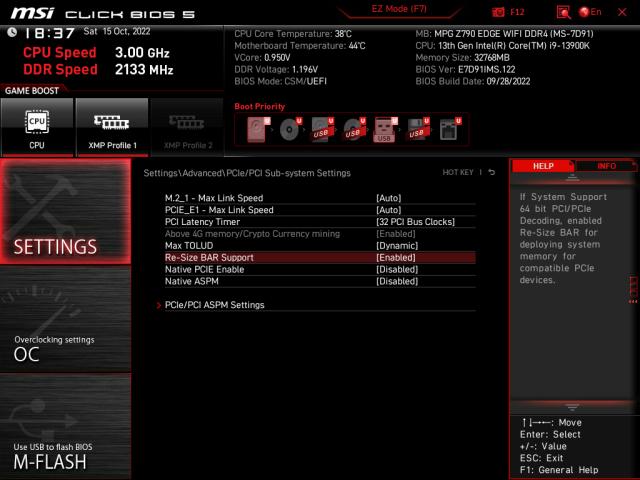The height and width of the screenshot is (480, 640).
Task: Change Re-Size BAR Support Enabled value
Action: point(396,258)
